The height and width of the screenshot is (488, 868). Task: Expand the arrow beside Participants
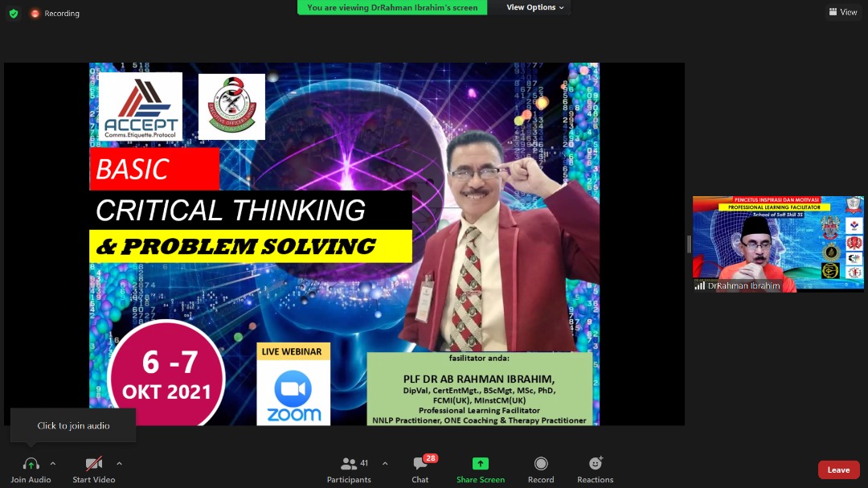pos(385,463)
